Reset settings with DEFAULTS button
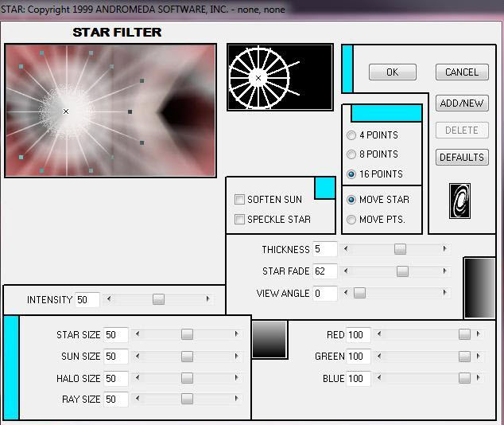Screen dimensions: 504x425 (462, 158)
